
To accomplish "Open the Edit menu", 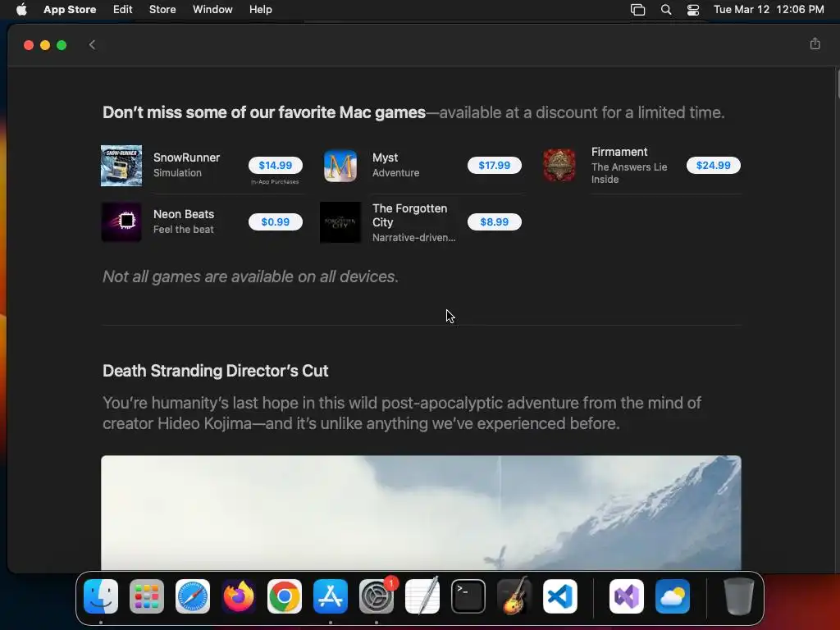I will 123,10.
